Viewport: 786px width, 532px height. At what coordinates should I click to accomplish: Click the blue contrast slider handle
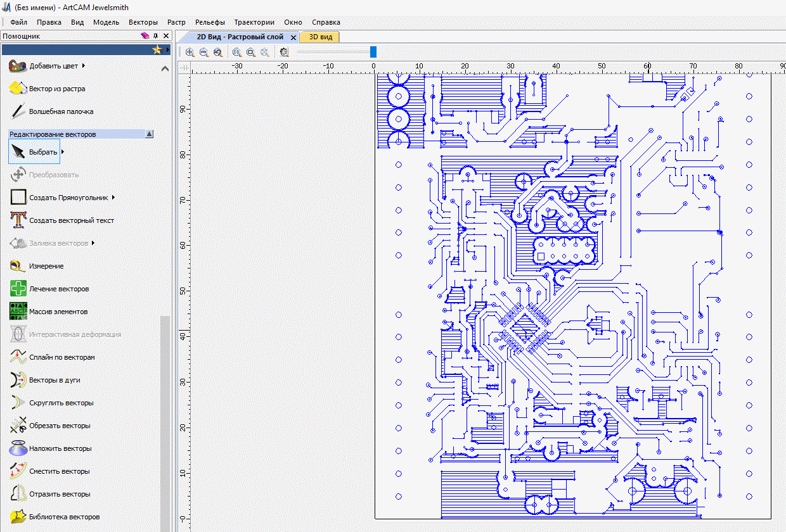coord(373,52)
